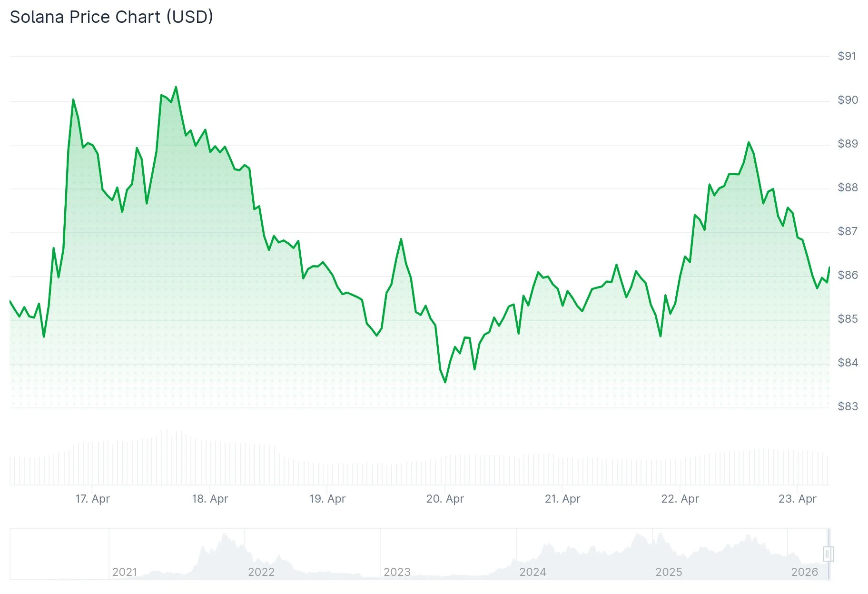Click the $83 price axis label
The height and width of the screenshot is (594, 868).
click(848, 406)
